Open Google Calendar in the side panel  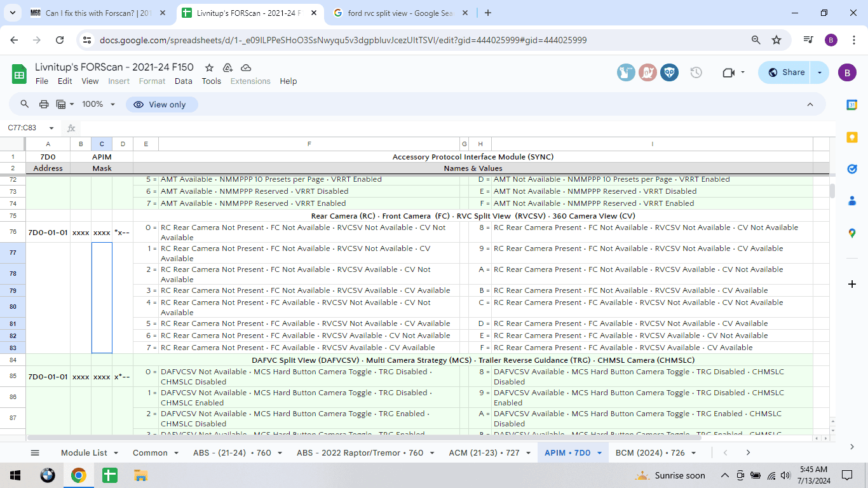pos(852,105)
